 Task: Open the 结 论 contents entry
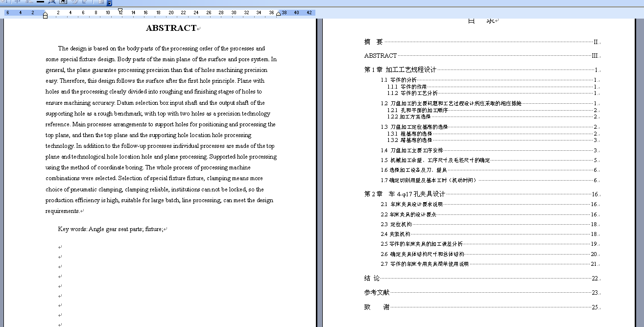[x=482, y=278]
